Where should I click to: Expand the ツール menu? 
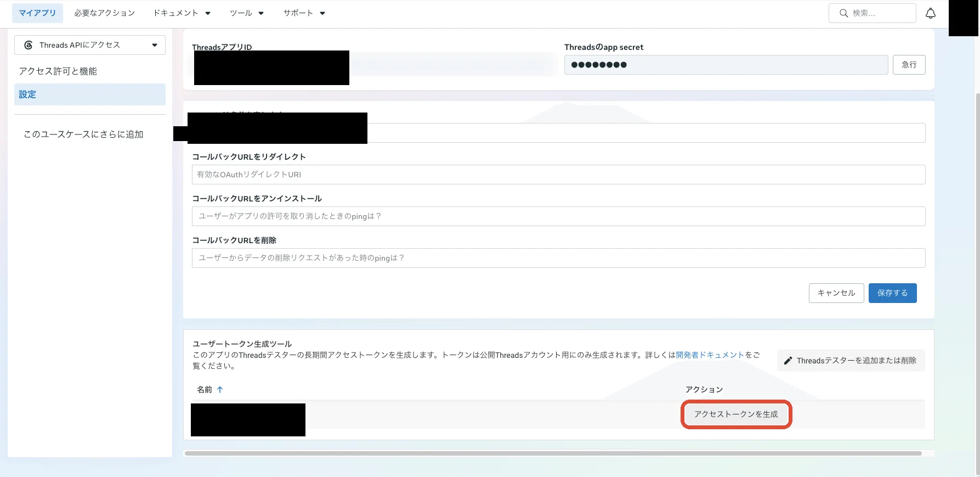(x=247, y=13)
